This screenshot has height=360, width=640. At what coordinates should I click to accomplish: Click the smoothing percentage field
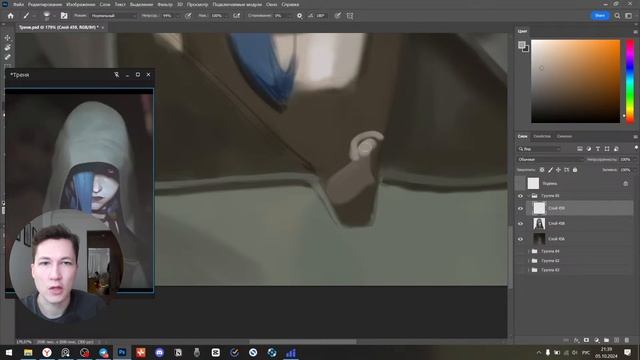pyautogui.click(x=280, y=16)
